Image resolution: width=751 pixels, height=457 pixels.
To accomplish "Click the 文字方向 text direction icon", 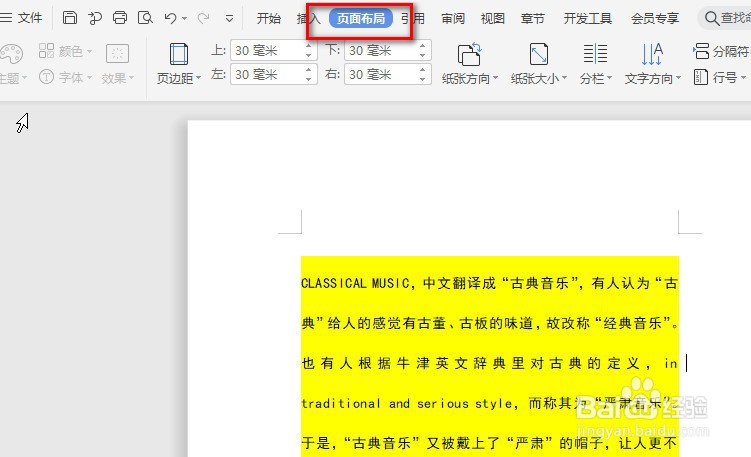I will click(652, 54).
